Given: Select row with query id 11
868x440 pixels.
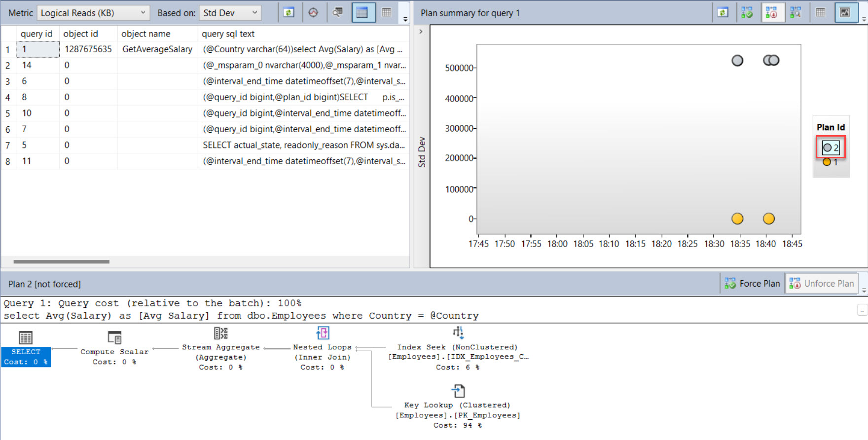Looking at the screenshot, I should click(205, 161).
